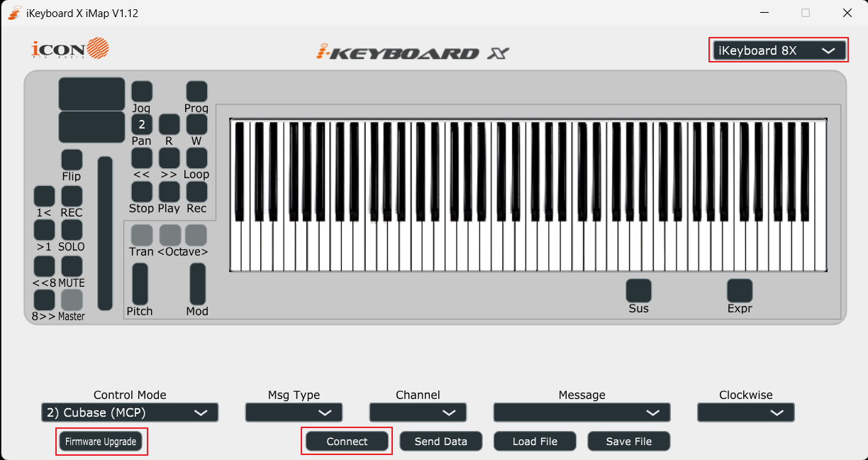Click the R pad button
This screenshot has width=868, height=460.
(x=169, y=124)
